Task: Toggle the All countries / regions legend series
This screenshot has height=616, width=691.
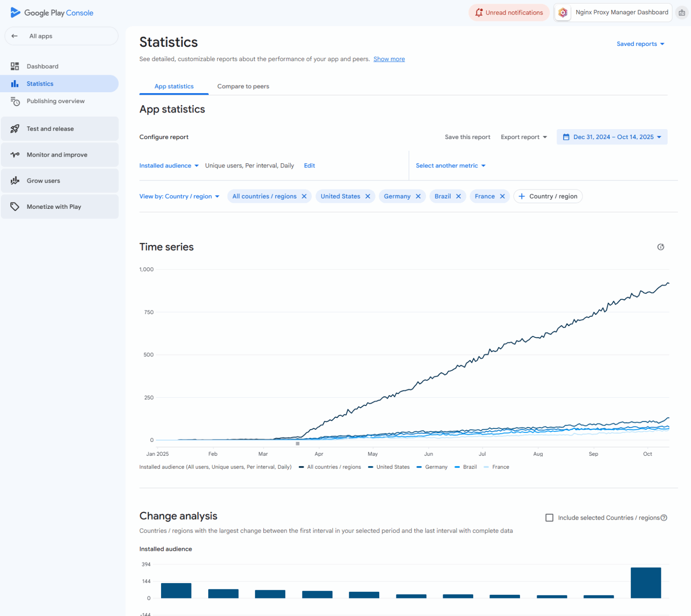Action: point(330,467)
